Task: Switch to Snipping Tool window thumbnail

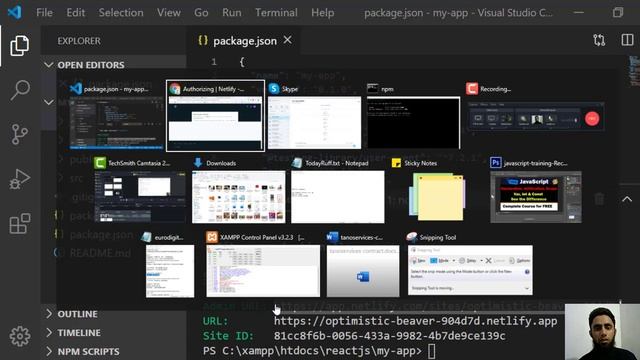Action: tap(470, 270)
